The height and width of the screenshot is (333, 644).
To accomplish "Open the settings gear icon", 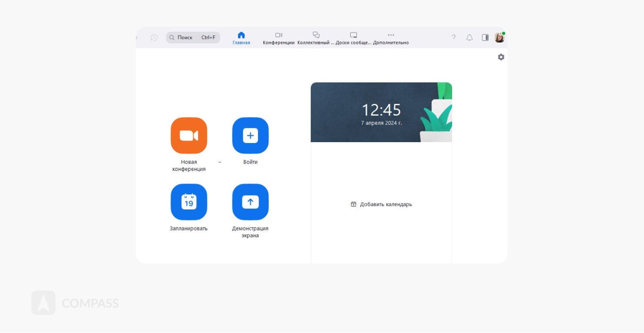I will [501, 57].
